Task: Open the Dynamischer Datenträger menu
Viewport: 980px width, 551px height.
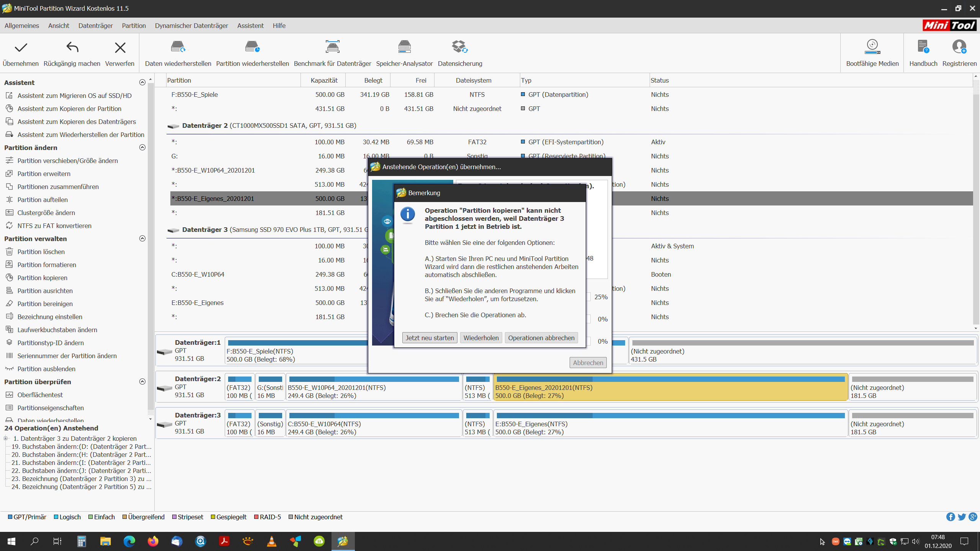Action: (x=191, y=26)
